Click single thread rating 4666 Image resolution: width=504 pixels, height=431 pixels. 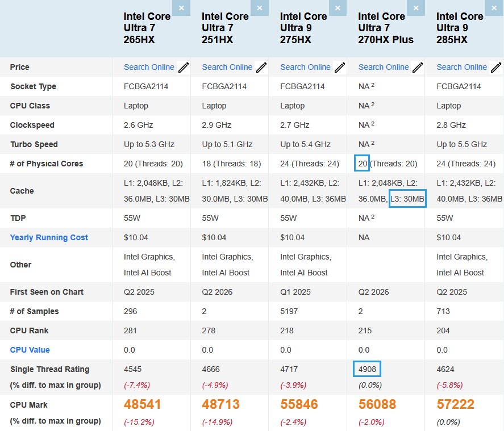211,369
